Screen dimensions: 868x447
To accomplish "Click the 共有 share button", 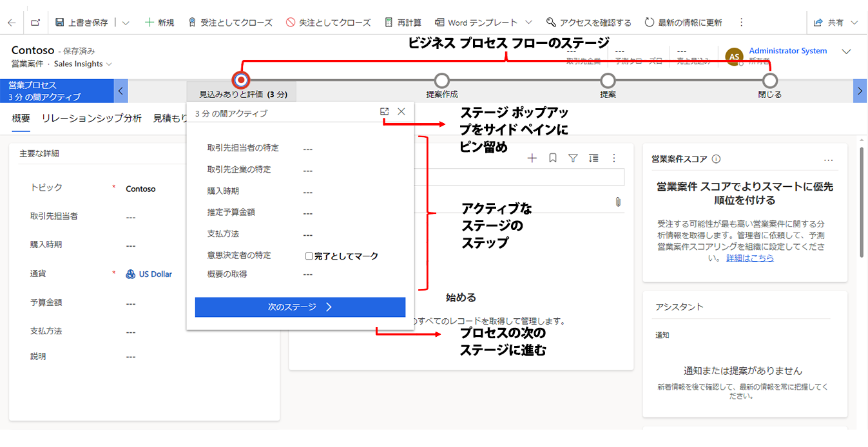I will tap(829, 23).
